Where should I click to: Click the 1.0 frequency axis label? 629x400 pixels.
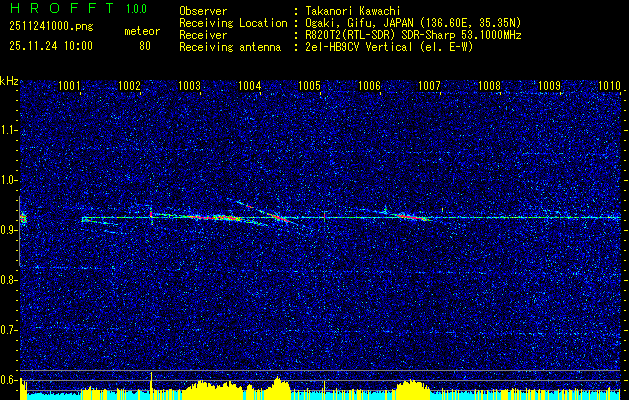(7, 181)
